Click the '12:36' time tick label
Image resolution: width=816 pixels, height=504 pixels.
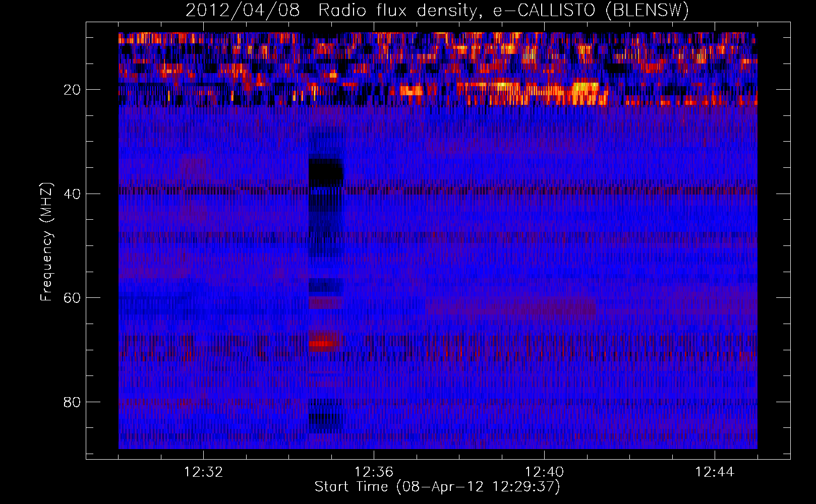tap(374, 472)
